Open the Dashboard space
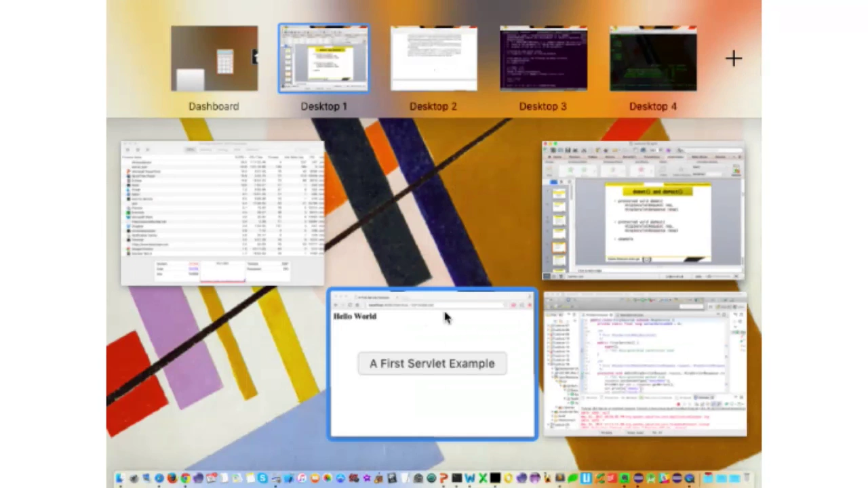The image size is (868, 488). click(214, 59)
